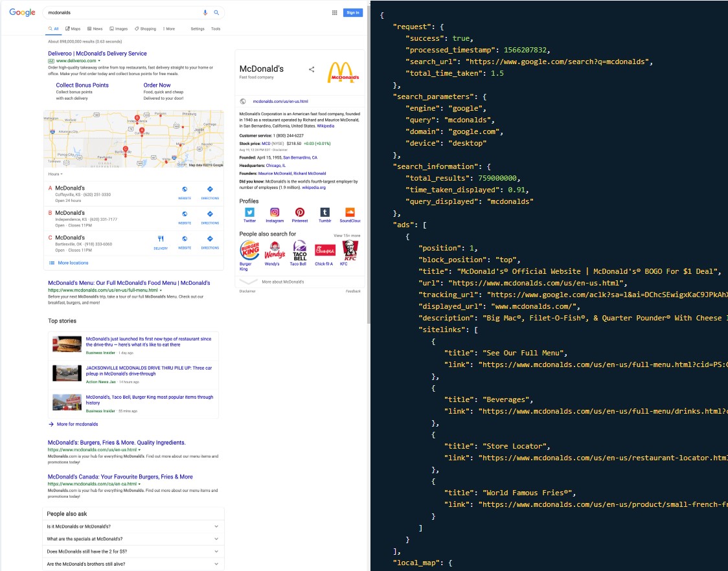The width and height of the screenshot is (728, 571).
Task: Switch to the News search tab
Action: (95, 29)
